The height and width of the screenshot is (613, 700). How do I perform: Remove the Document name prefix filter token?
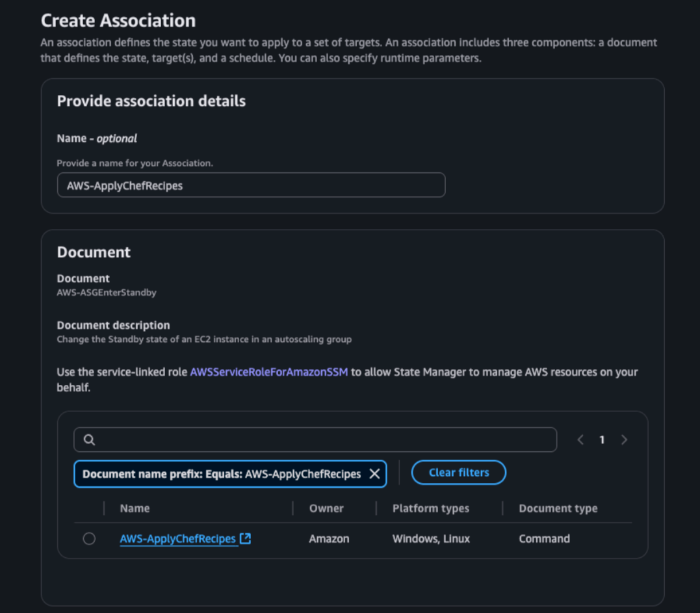374,474
